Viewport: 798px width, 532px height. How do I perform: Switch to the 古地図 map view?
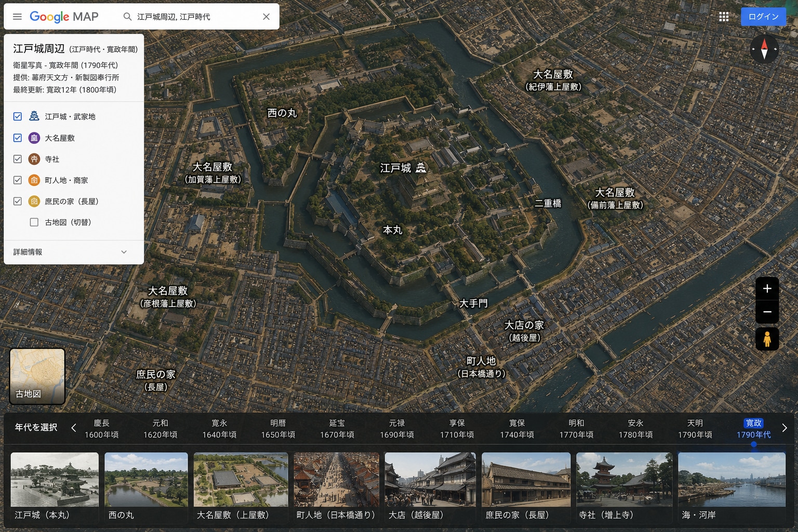(x=37, y=376)
